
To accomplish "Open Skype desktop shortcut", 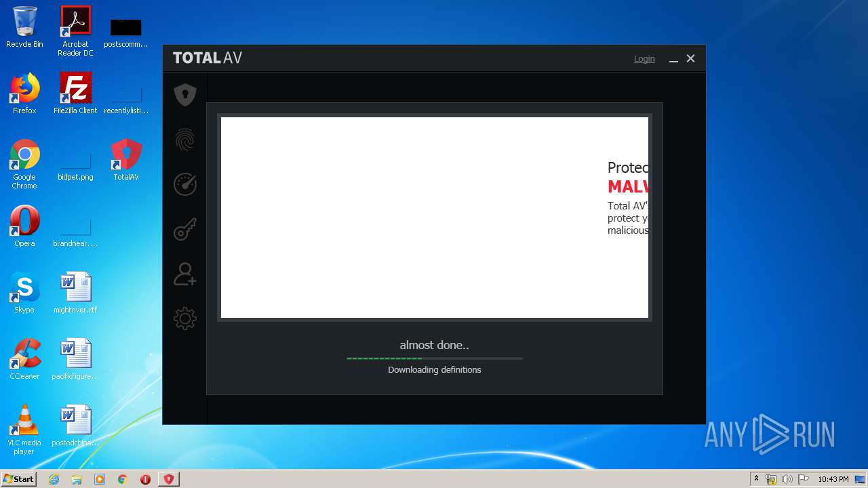I will point(24,293).
